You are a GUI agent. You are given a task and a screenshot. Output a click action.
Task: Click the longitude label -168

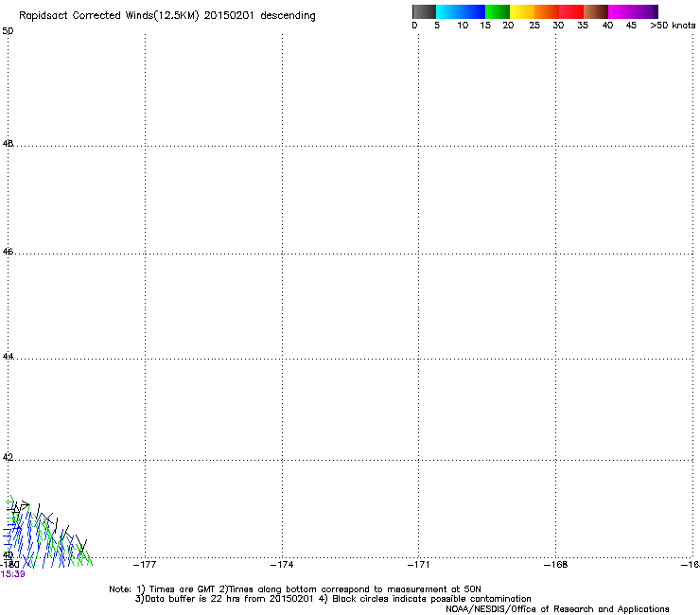point(556,565)
